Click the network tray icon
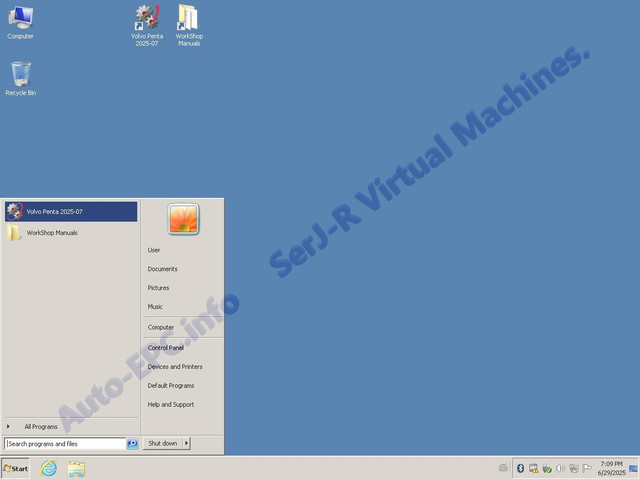640x480 pixels. 573,469
